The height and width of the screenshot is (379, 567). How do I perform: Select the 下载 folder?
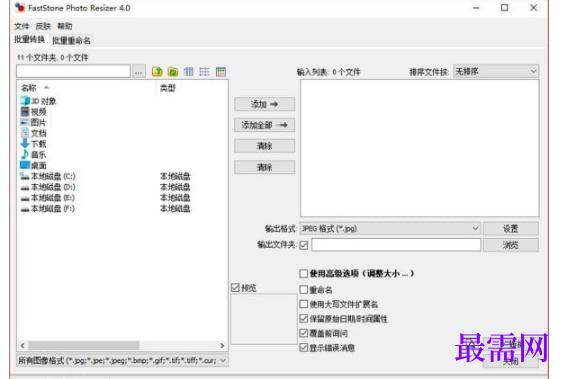pyautogui.click(x=33, y=144)
